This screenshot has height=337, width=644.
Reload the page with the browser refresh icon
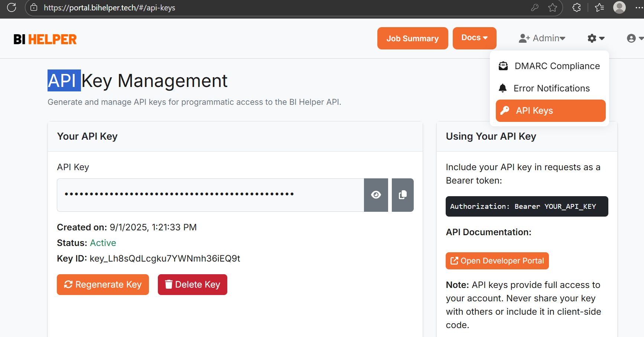coord(12,7)
